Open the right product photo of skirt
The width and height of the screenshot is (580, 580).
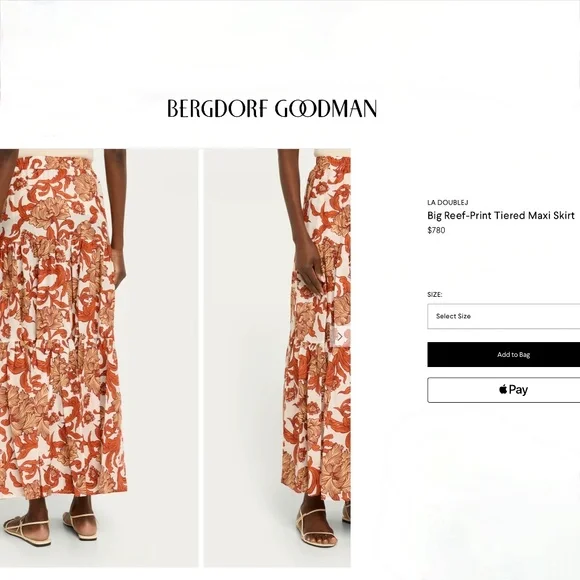(277, 358)
